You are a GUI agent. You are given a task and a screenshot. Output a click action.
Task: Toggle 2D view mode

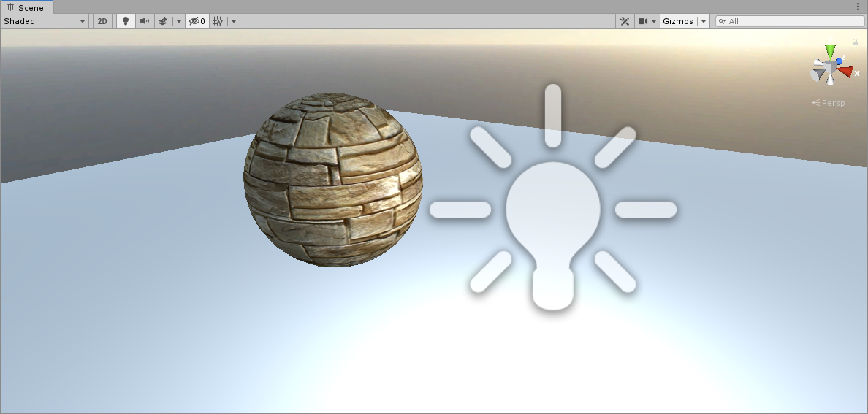[102, 21]
